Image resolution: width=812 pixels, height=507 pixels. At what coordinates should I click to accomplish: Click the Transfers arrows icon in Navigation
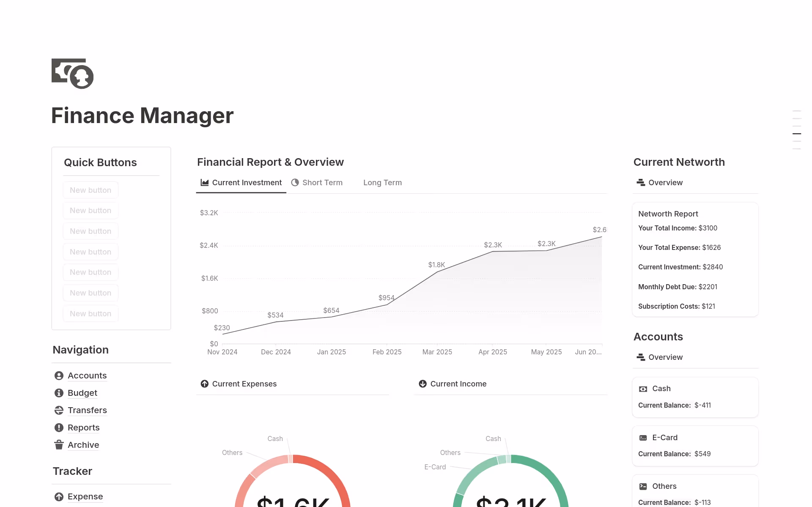coord(59,410)
